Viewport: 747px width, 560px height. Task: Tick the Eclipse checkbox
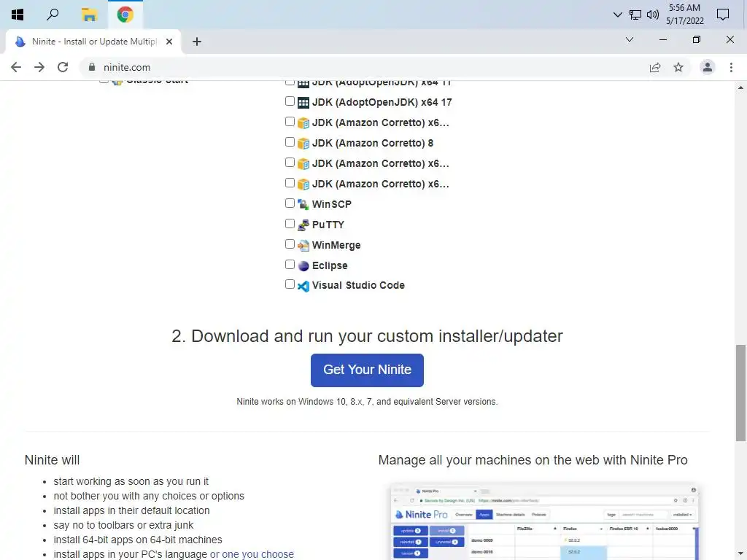pyautogui.click(x=290, y=264)
